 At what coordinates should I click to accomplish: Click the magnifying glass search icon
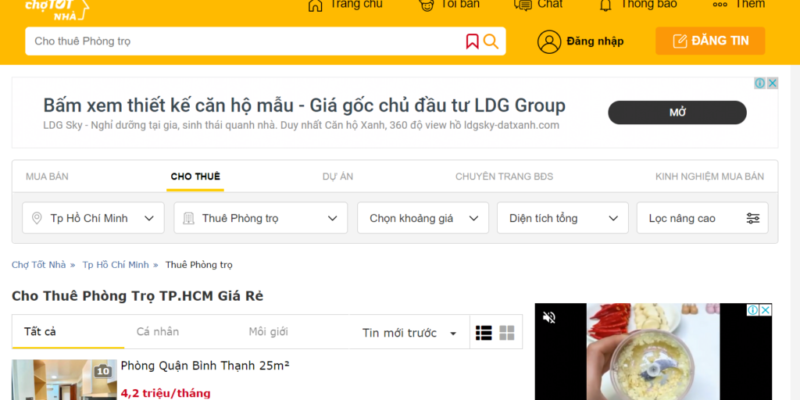[491, 41]
